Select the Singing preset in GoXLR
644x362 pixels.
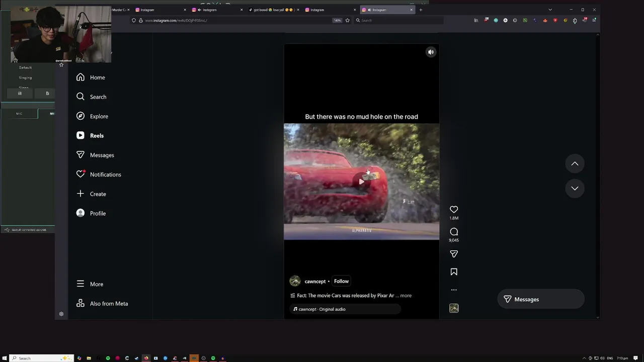tap(25, 78)
